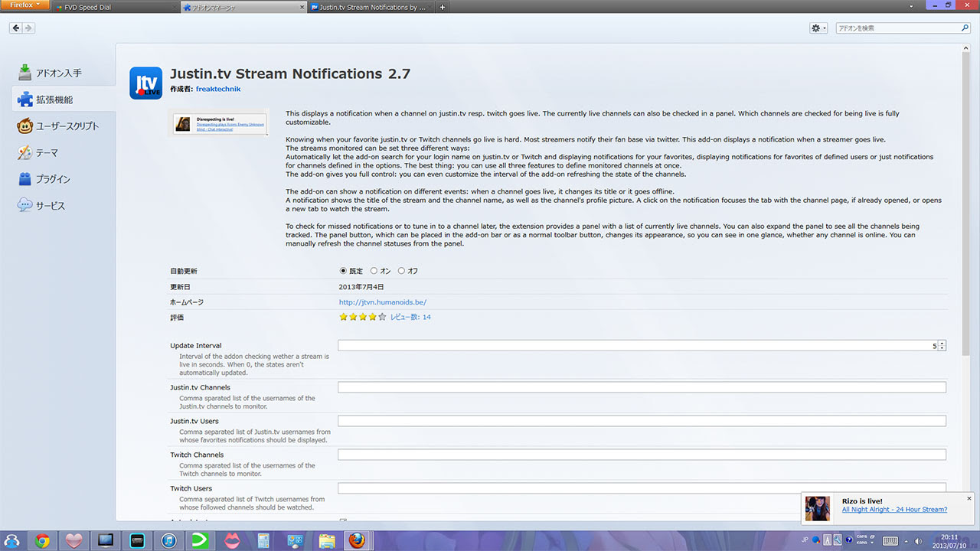Open Windows Explorer folder in taskbar

point(327,541)
